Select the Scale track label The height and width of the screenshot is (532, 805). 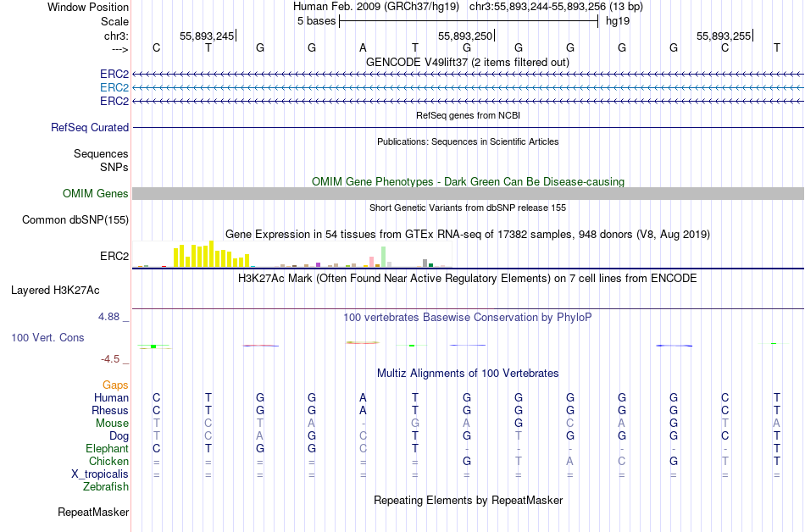click(x=114, y=21)
